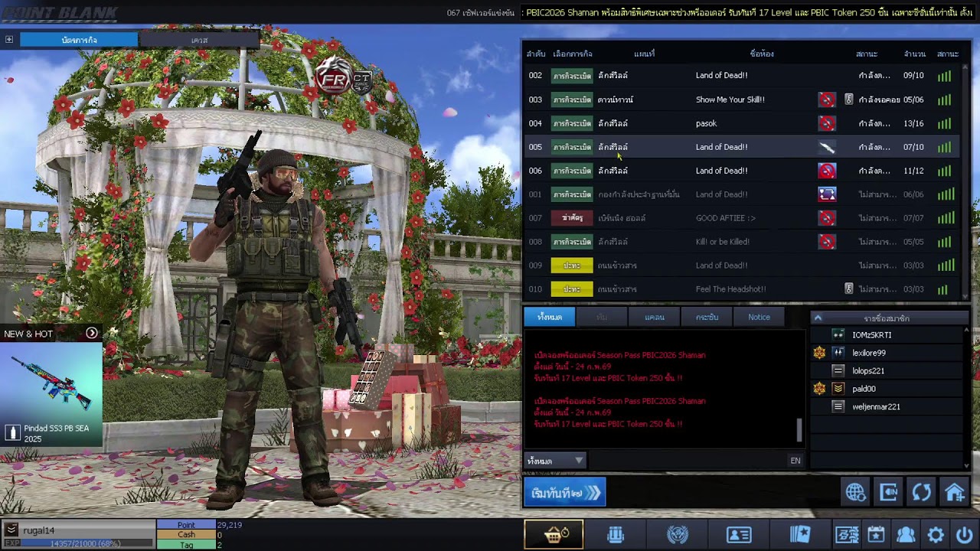The height and width of the screenshot is (551, 980).
Task: Select room 003 Show Me Your Skill!!
Action: tap(742, 99)
